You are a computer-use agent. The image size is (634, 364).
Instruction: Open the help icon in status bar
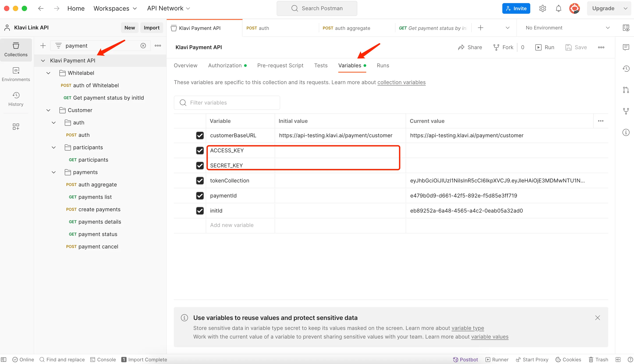(630, 360)
